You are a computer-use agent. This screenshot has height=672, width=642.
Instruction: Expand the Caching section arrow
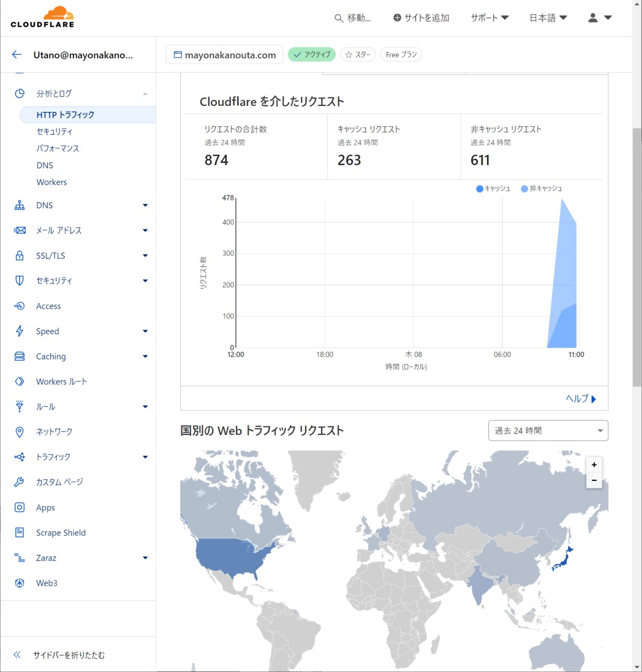(x=145, y=356)
